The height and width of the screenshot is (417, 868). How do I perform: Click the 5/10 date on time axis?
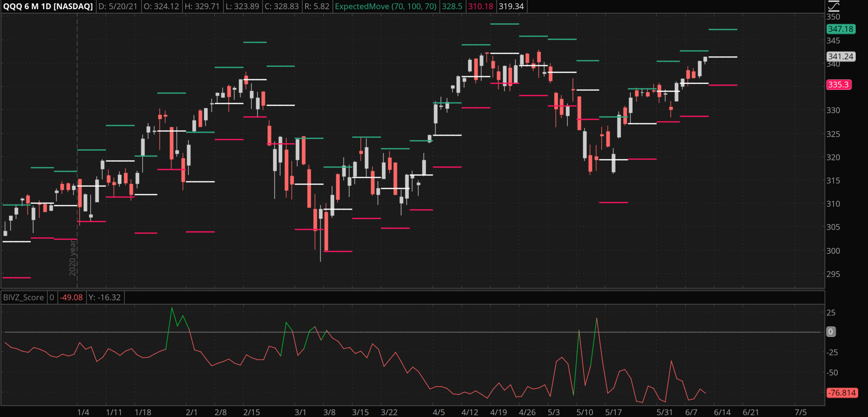click(x=585, y=412)
